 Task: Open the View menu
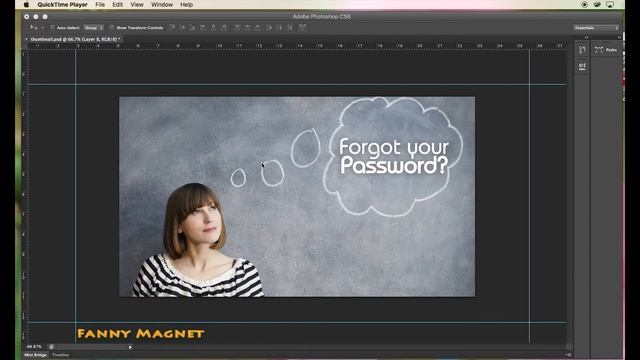(137, 4)
